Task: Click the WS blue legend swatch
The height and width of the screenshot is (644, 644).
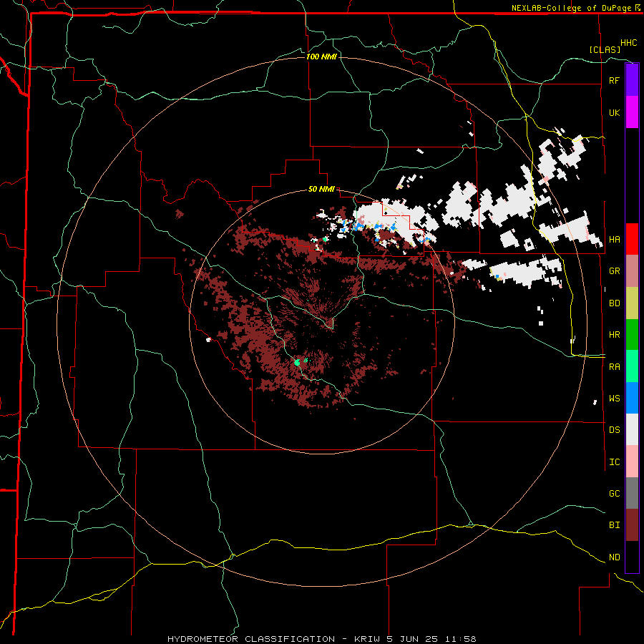Action: pyautogui.click(x=632, y=398)
